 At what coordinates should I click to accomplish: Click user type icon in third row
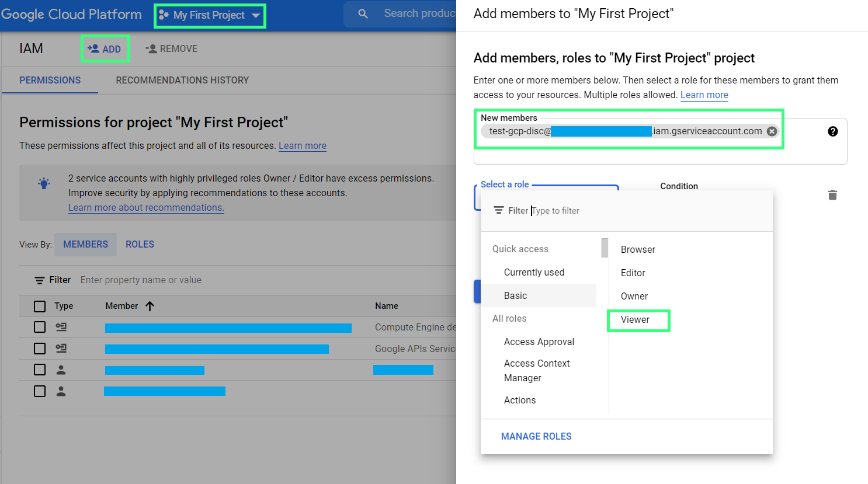[61, 370]
